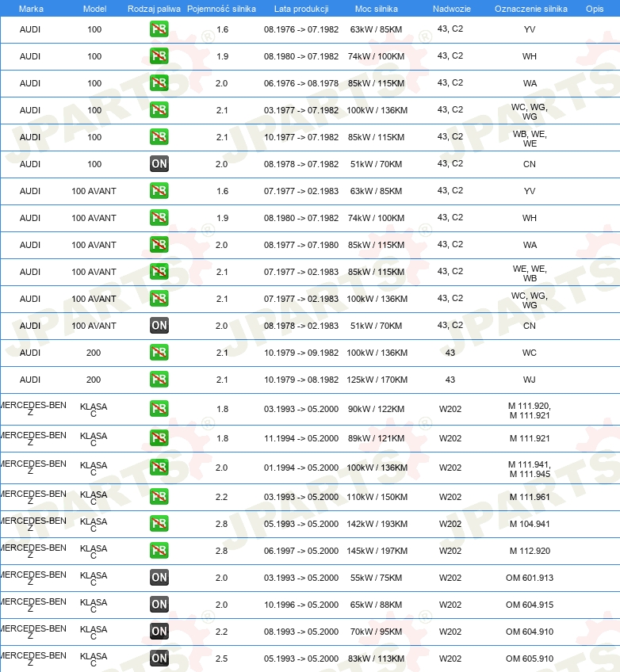620x672 pixels.
Task: Click petrol fuel icon in AUDI 100 WA row
Action: pos(159,83)
